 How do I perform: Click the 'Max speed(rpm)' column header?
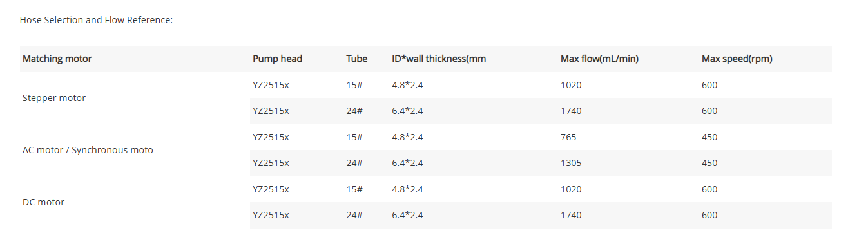click(x=737, y=59)
